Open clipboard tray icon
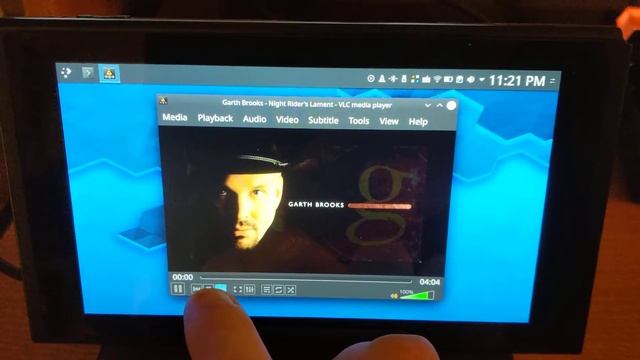The height and width of the screenshot is (360, 640). tap(460, 80)
